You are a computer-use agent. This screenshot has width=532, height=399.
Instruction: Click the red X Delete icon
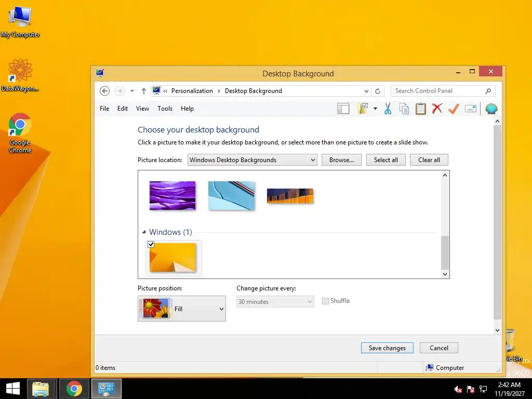pyautogui.click(x=437, y=109)
